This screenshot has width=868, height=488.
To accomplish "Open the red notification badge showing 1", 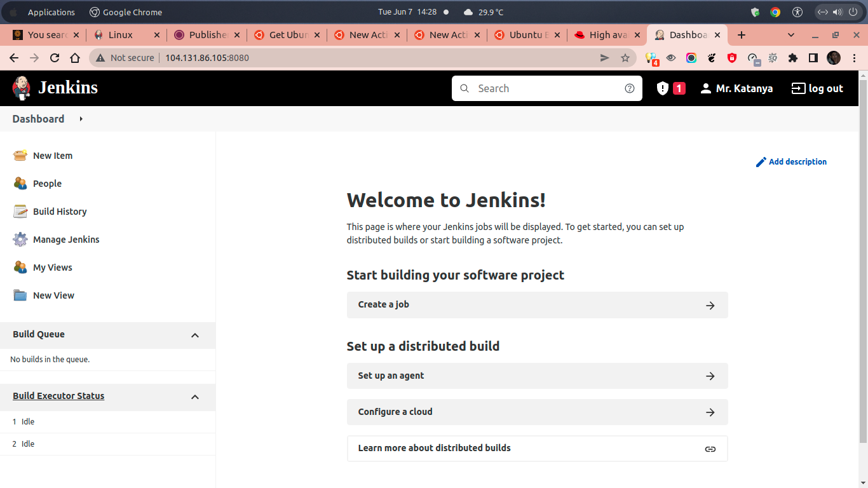I will [679, 88].
